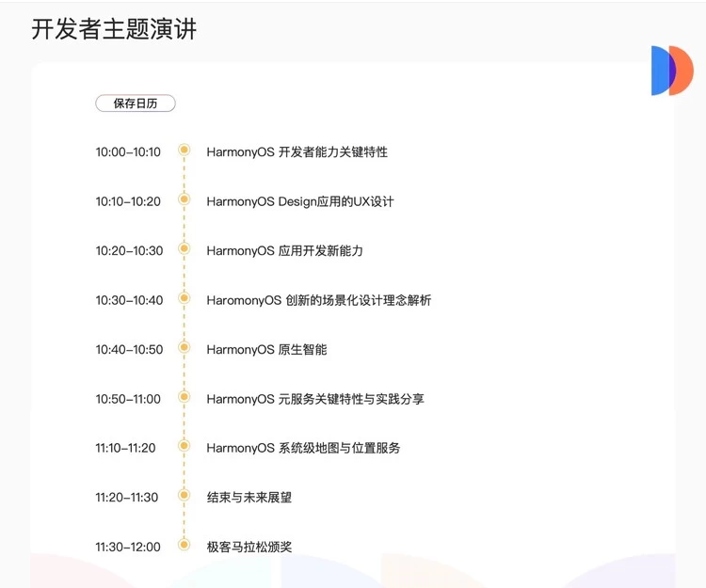
Task: Click the 保存日历 button
Action: (x=136, y=103)
